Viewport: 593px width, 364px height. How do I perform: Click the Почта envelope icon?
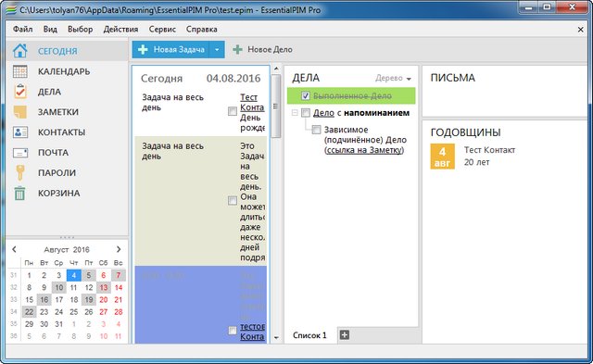20,153
